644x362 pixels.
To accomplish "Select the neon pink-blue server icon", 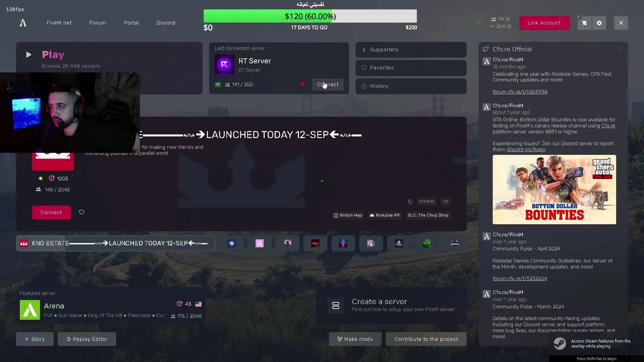I will (x=343, y=243).
